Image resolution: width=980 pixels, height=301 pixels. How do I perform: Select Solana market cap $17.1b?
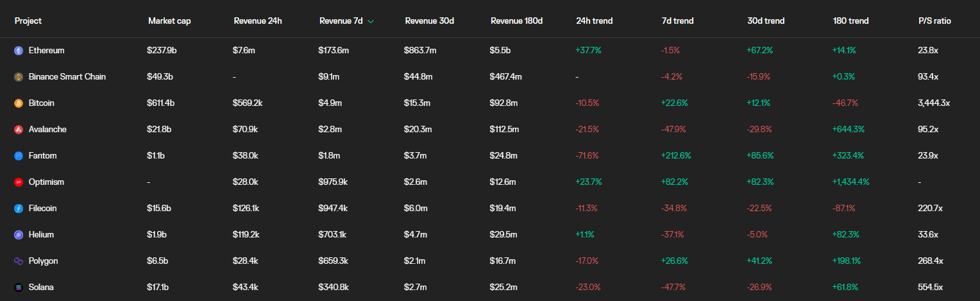tap(157, 287)
